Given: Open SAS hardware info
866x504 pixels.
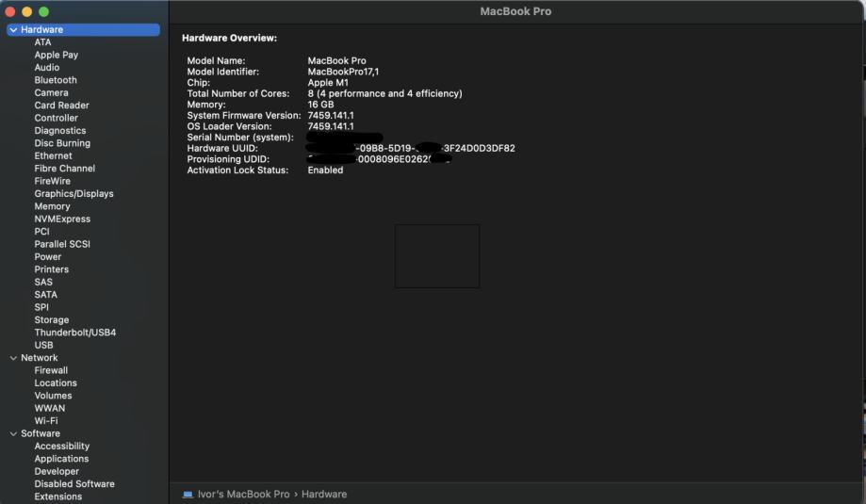Looking at the screenshot, I should 43,282.
